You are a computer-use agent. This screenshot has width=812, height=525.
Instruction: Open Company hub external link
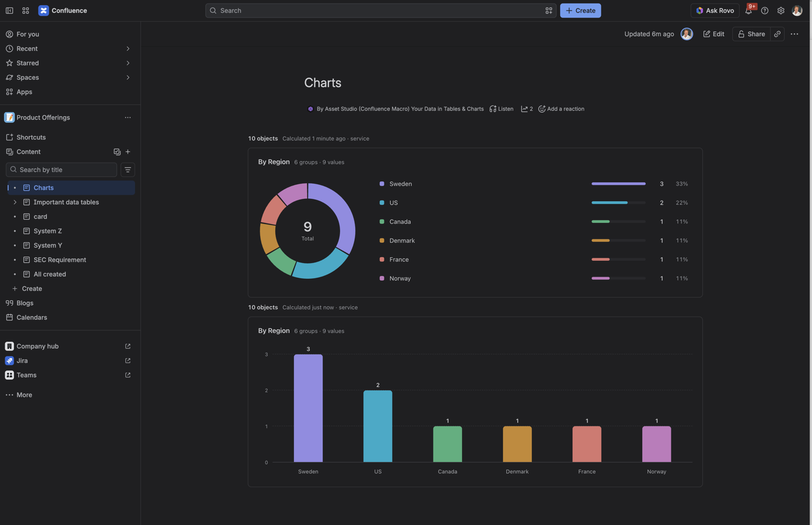128,346
